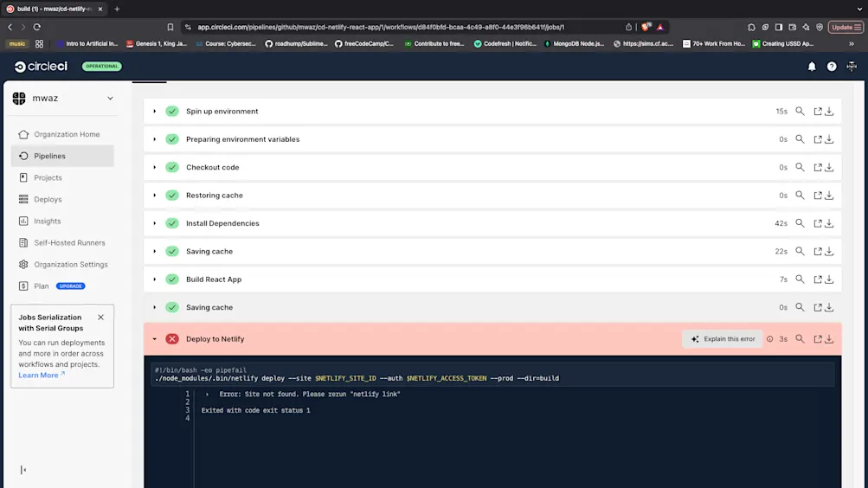868x488 pixels.
Task: Go to Organization Home
Action: point(62,134)
